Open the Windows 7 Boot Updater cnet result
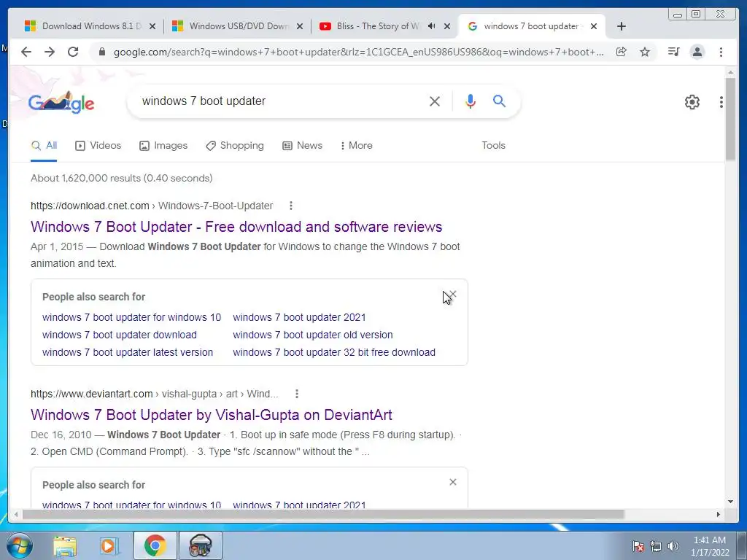This screenshot has height=560, width=747. [x=236, y=227]
